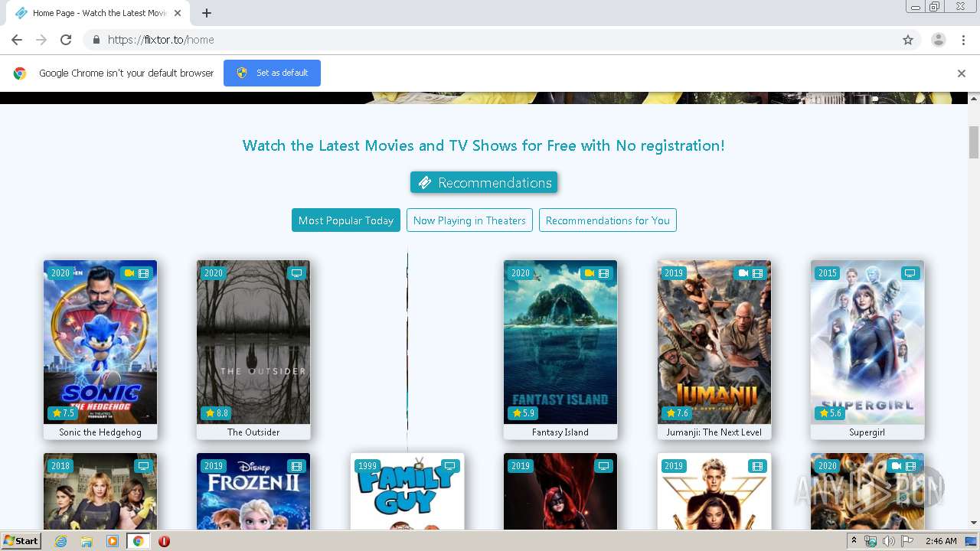Click the 2020 year badge on Sonic
980x551 pixels.
60,273
